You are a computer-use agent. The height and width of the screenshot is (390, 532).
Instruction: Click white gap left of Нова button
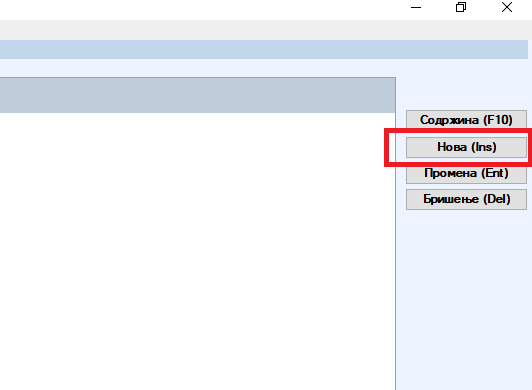click(397, 147)
